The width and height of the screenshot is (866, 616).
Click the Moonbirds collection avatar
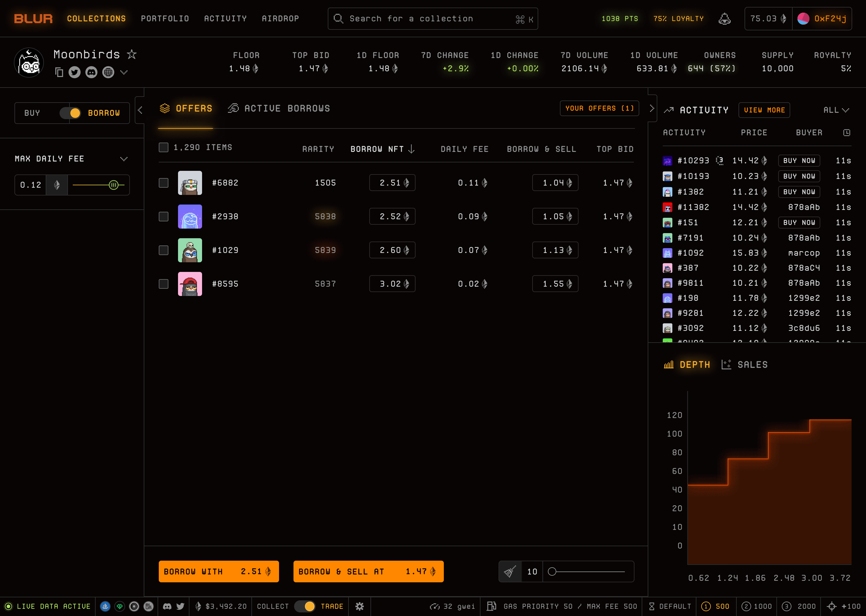pyautogui.click(x=29, y=63)
